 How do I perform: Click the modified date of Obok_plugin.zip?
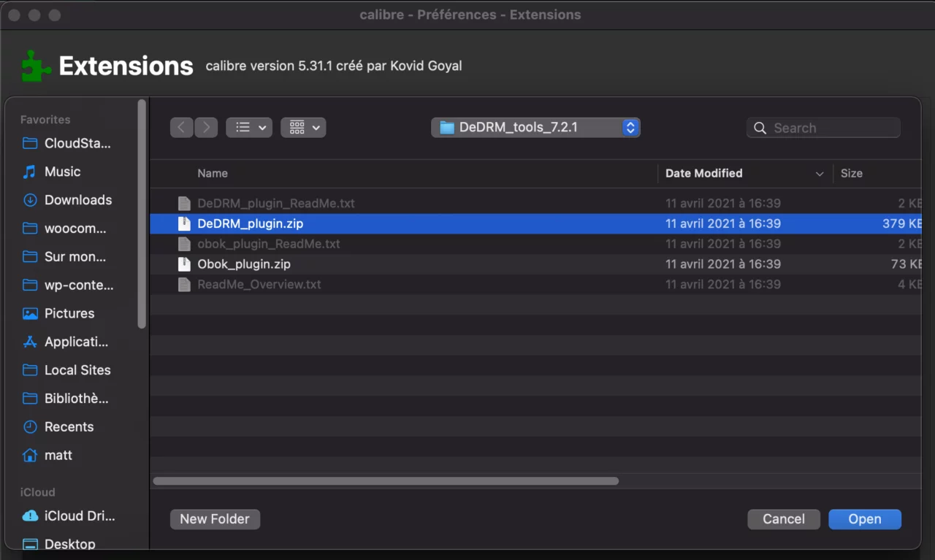[x=723, y=264]
